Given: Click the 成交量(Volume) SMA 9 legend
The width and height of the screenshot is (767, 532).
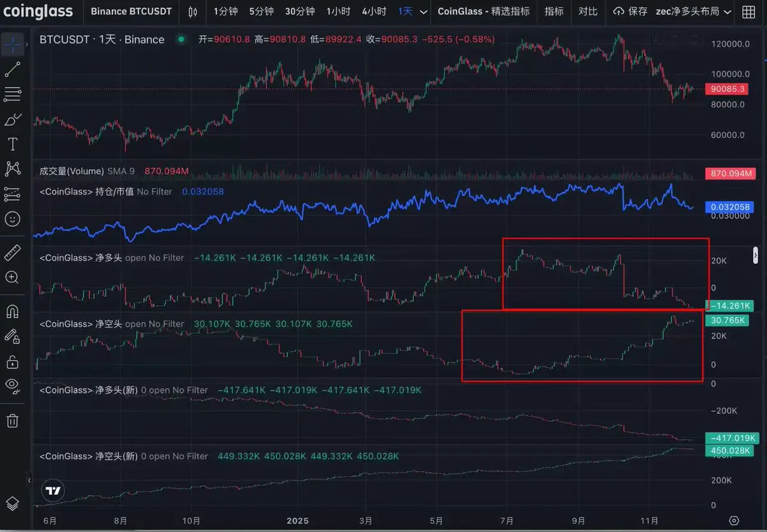Looking at the screenshot, I should coord(87,171).
